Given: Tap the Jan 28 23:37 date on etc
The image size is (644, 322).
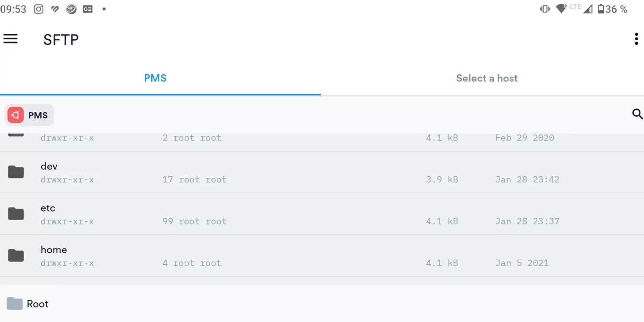Looking at the screenshot, I should (527, 221).
